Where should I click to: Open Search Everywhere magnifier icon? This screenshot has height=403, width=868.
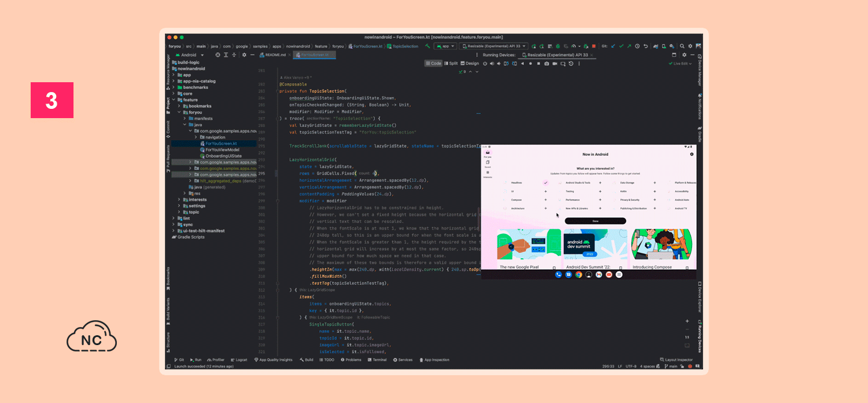pyautogui.click(x=682, y=46)
